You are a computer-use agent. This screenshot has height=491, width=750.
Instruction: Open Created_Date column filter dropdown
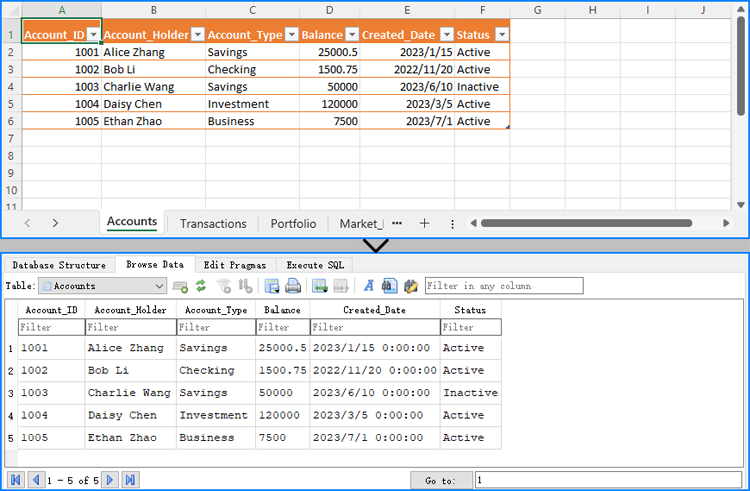coord(447,34)
